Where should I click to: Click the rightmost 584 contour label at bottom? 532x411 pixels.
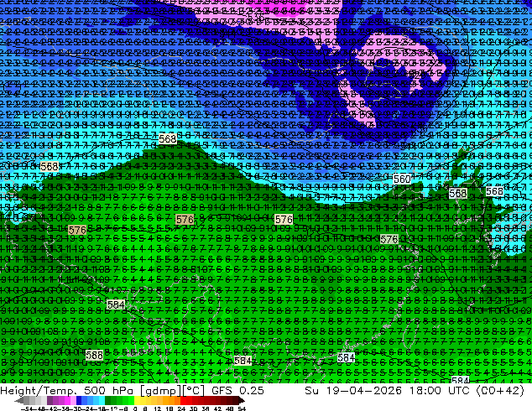point(461,380)
